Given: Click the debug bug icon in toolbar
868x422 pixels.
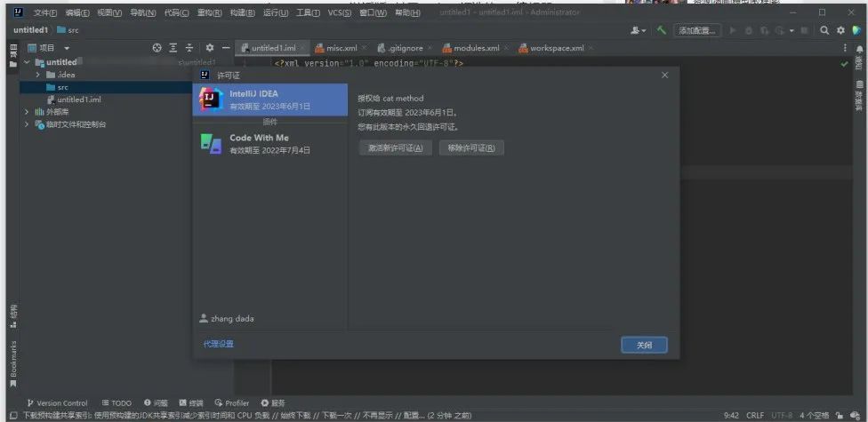Looking at the screenshot, I should click(x=749, y=30).
